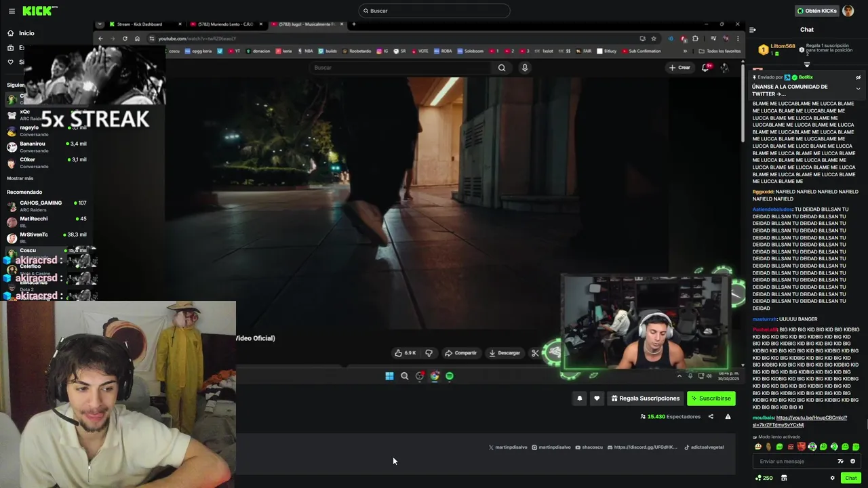Viewport: 868px width, 488px height.
Task: Switch to Stream - Kick Dashboard tab
Action: pyautogui.click(x=145, y=24)
